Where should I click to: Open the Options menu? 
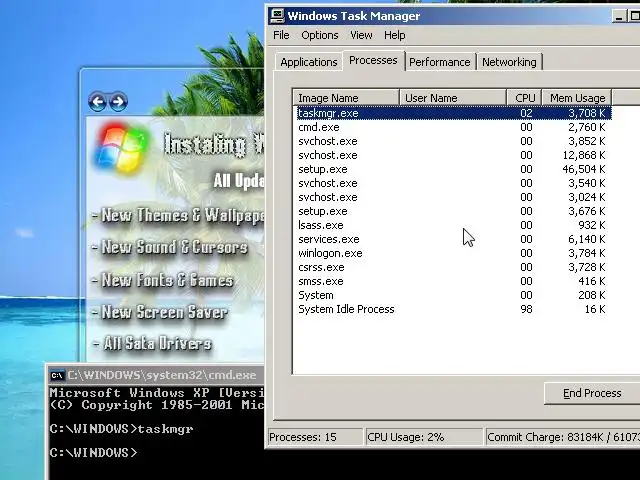click(x=320, y=35)
